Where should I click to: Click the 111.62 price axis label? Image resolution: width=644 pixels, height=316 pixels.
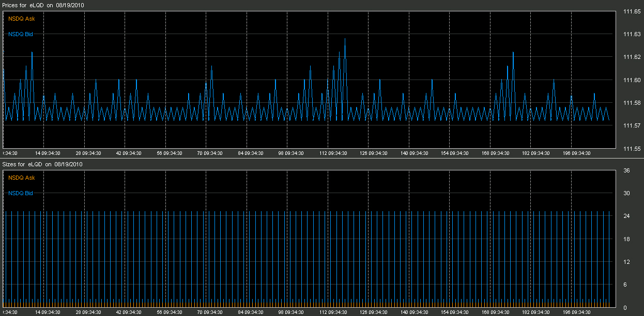point(632,57)
